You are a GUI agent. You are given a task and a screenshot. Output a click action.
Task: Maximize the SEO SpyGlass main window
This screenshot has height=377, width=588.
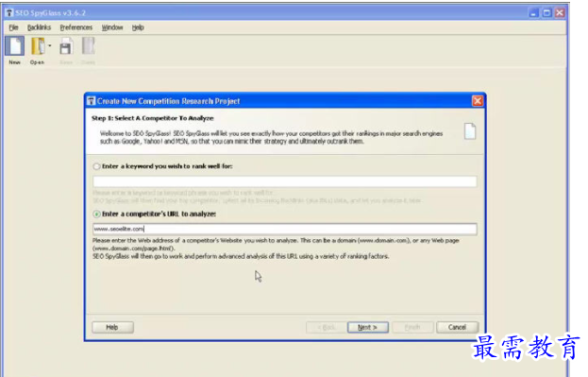(x=546, y=13)
